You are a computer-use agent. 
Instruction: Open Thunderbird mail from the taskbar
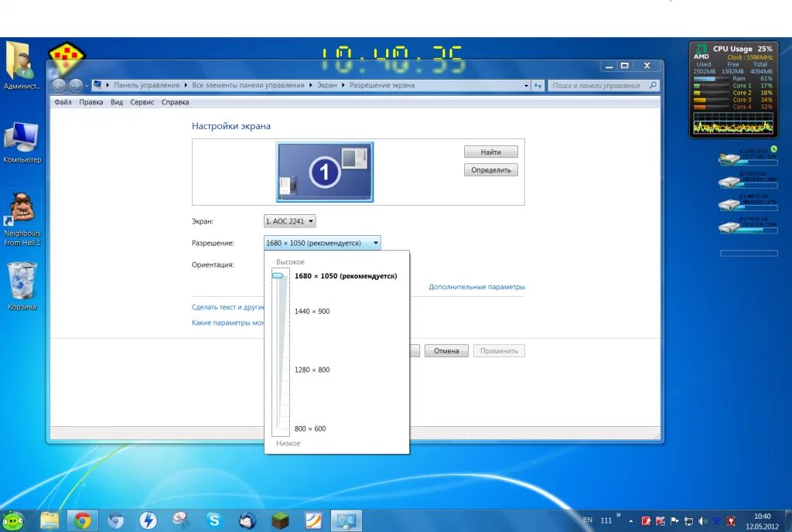click(247, 520)
